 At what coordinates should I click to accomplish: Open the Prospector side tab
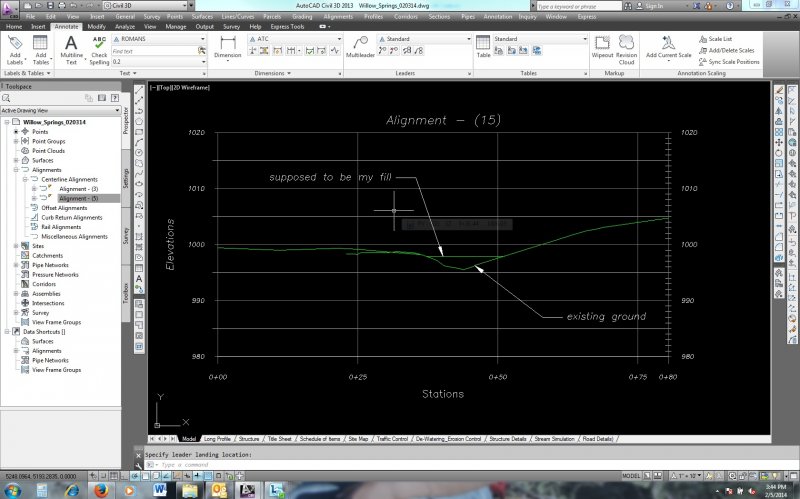126,120
